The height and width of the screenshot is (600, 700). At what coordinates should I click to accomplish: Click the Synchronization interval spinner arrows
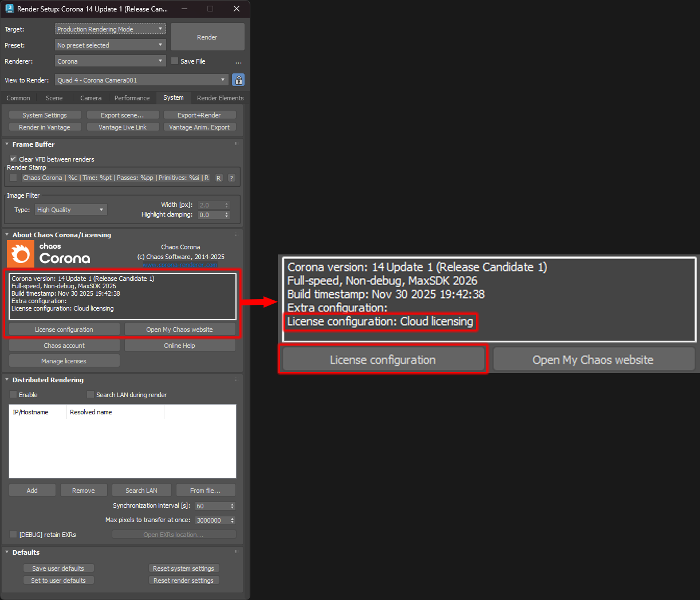[x=232, y=506]
